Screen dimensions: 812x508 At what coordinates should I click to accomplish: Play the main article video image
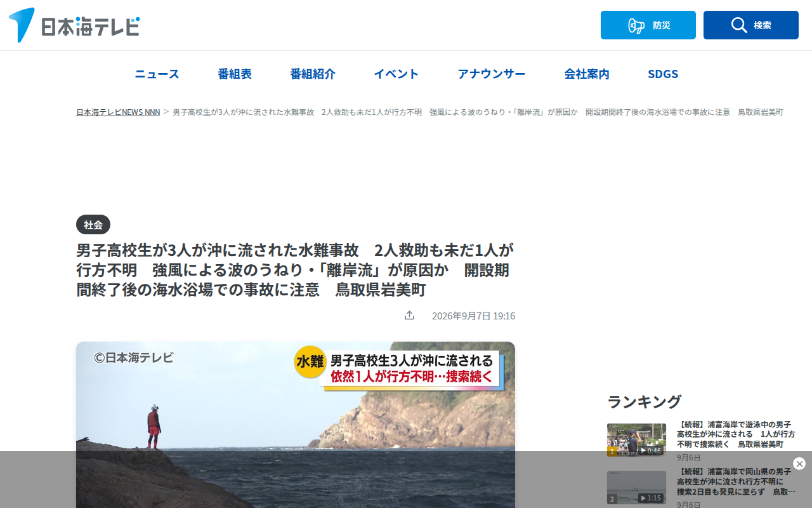pyautogui.click(x=296, y=425)
